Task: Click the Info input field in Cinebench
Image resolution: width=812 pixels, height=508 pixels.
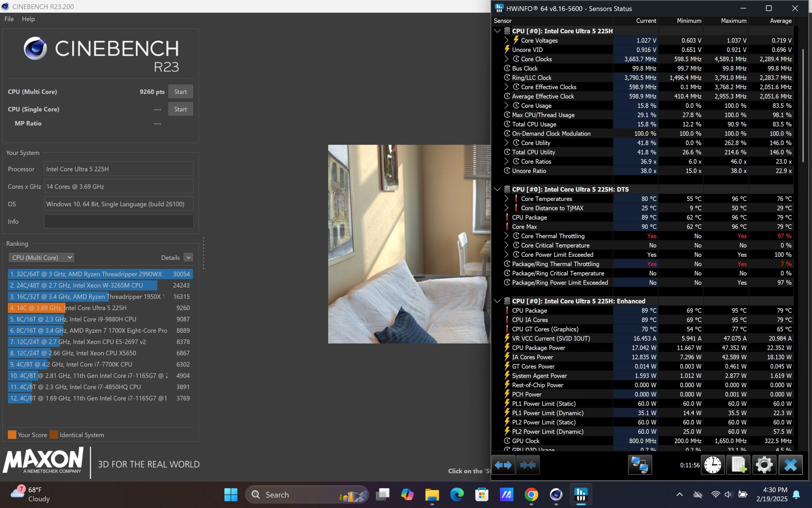Action: point(119,221)
